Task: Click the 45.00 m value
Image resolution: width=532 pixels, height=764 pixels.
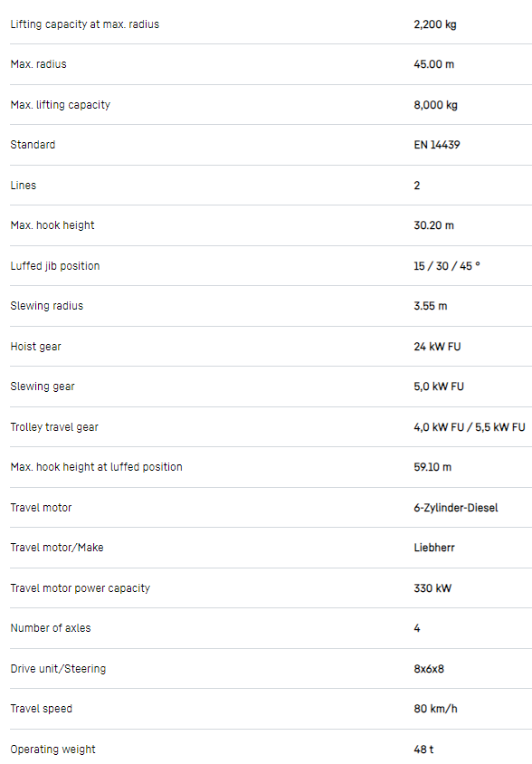Action: click(433, 64)
